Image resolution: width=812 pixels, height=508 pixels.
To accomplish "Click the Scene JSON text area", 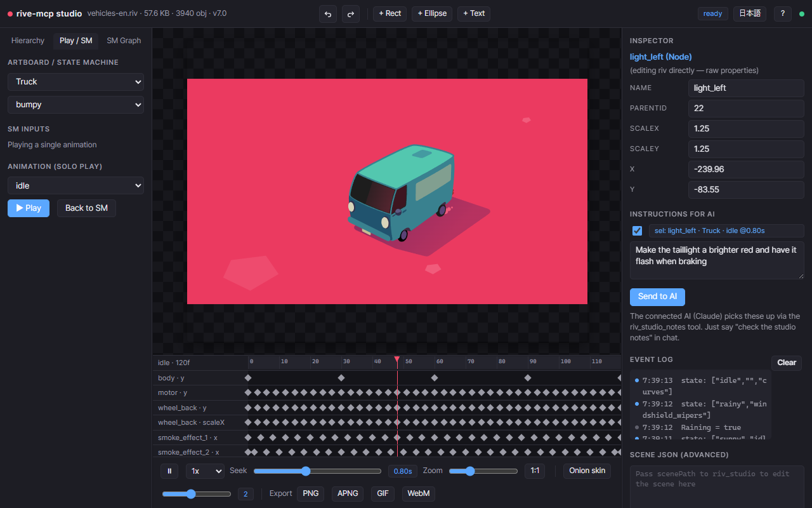I will pyautogui.click(x=717, y=486).
